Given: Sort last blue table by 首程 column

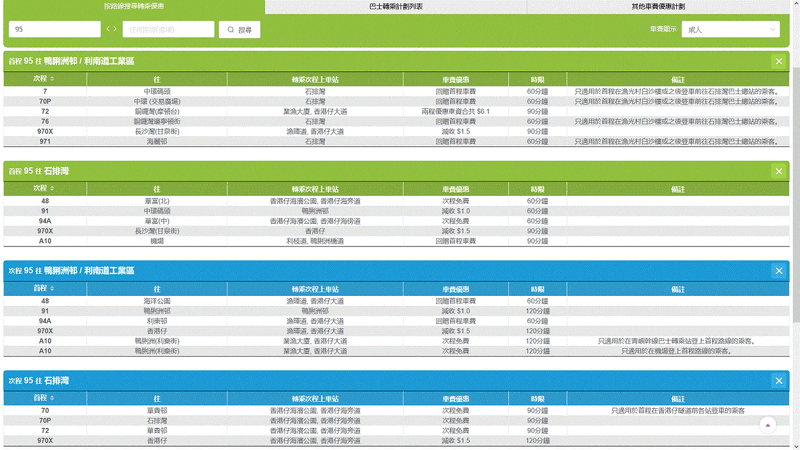Looking at the screenshot, I should pyautogui.click(x=45, y=397).
